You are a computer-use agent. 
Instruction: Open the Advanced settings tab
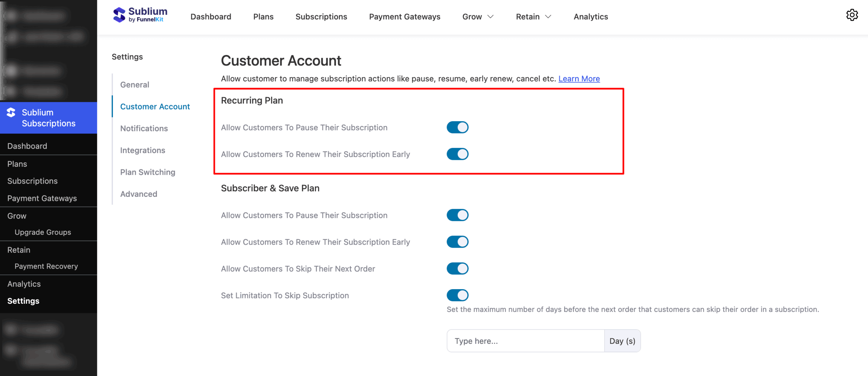(x=138, y=194)
